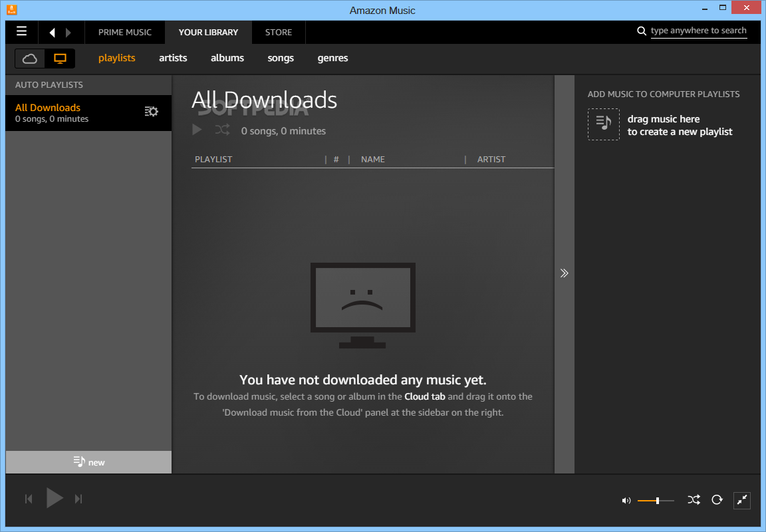This screenshot has height=532, width=766.
Task: Skip to previous track
Action: pos(29,499)
